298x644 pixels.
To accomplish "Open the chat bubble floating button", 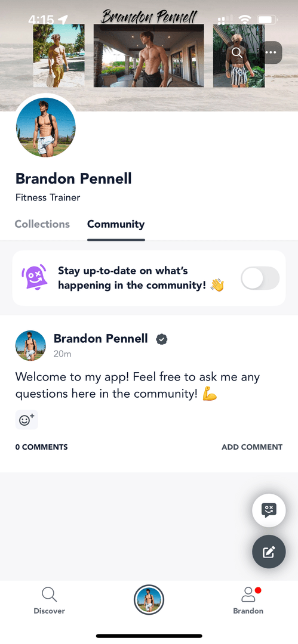I will [x=269, y=510].
